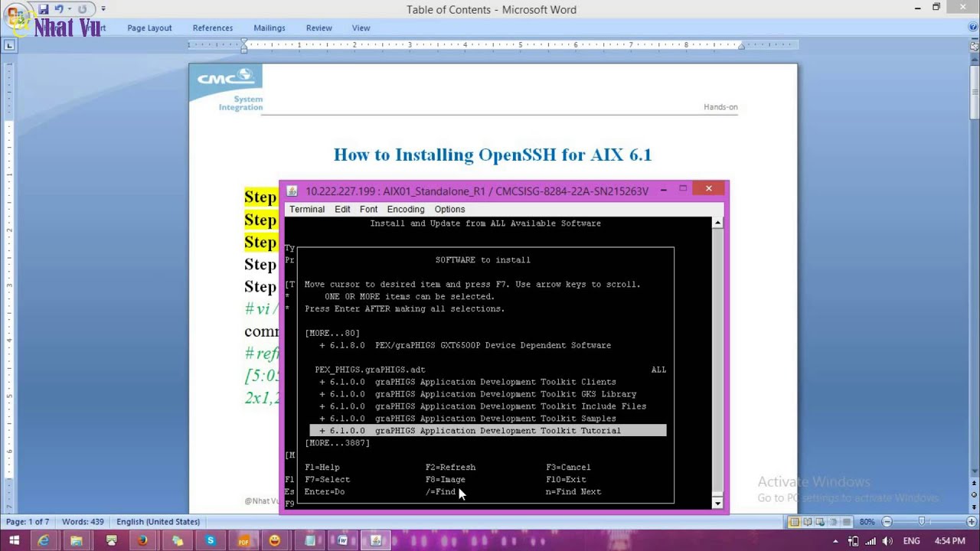This screenshot has width=980, height=551.
Task: Click the ENG input language indicator
Action: (x=911, y=541)
